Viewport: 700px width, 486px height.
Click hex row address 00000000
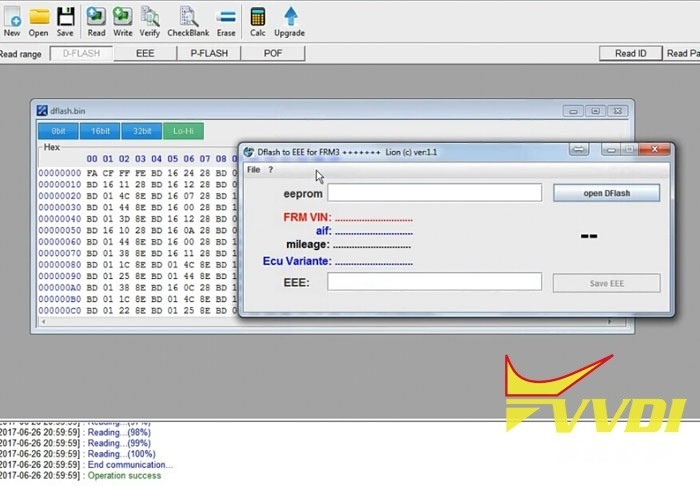(x=60, y=173)
